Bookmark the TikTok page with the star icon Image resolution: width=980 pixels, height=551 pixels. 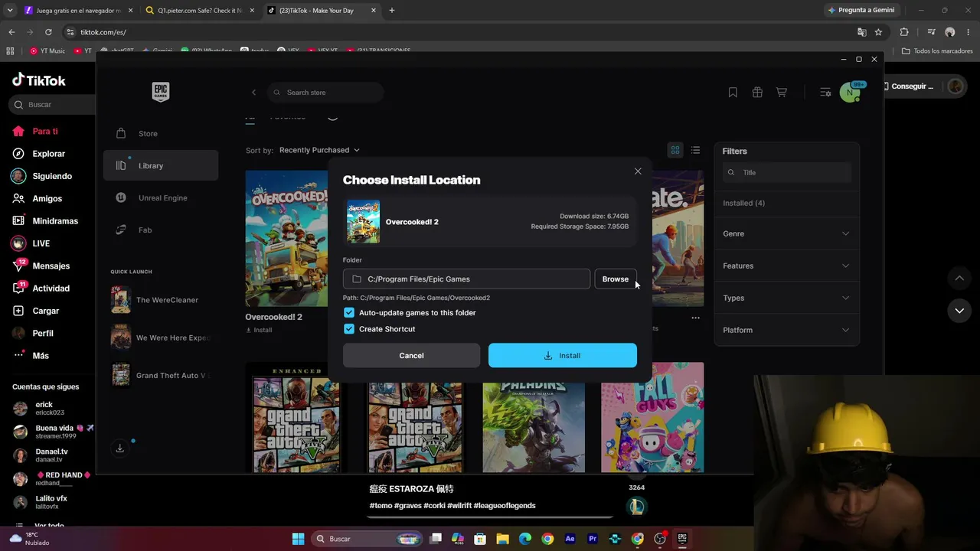tap(878, 32)
